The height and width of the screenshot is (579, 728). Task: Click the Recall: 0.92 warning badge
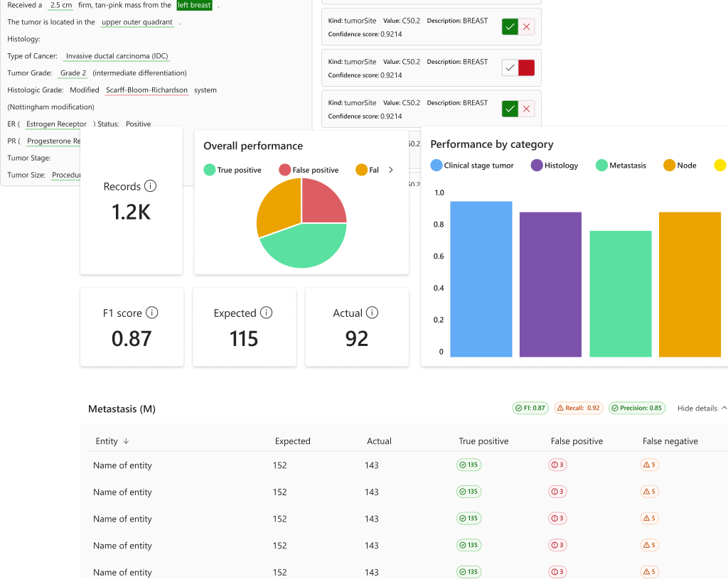coord(579,408)
